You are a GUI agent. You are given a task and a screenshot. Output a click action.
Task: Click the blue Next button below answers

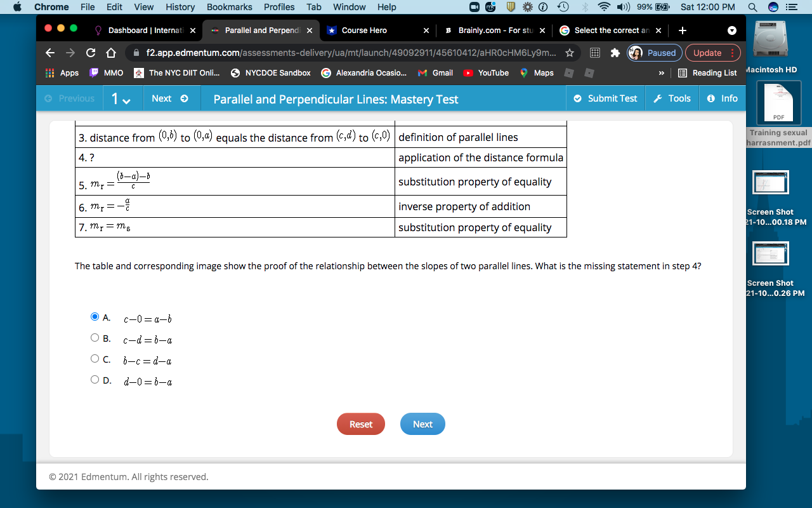[422, 424]
